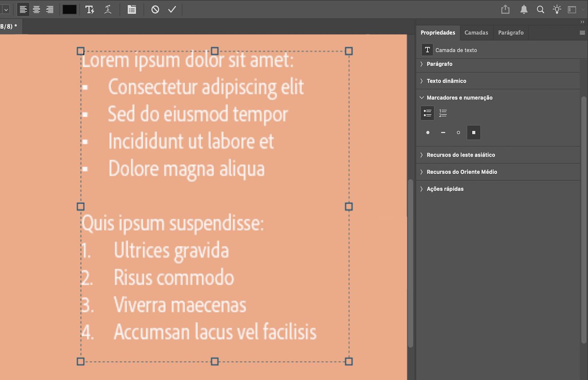Click the numbered item 'Ultrices gravida'
This screenshot has width=588, height=380.
tap(171, 251)
